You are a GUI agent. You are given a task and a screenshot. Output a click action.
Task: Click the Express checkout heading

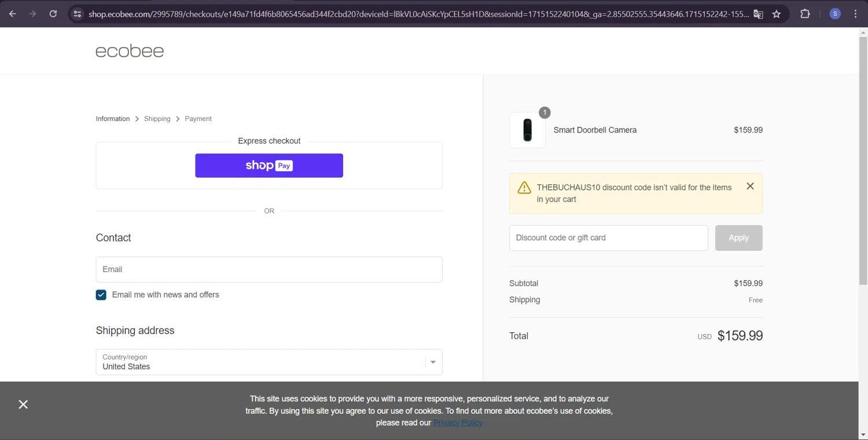(x=269, y=141)
